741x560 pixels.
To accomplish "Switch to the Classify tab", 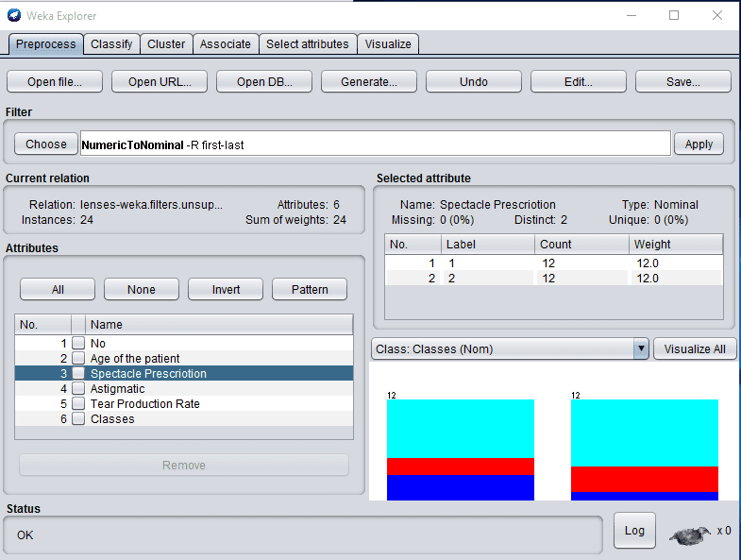I will (x=111, y=44).
